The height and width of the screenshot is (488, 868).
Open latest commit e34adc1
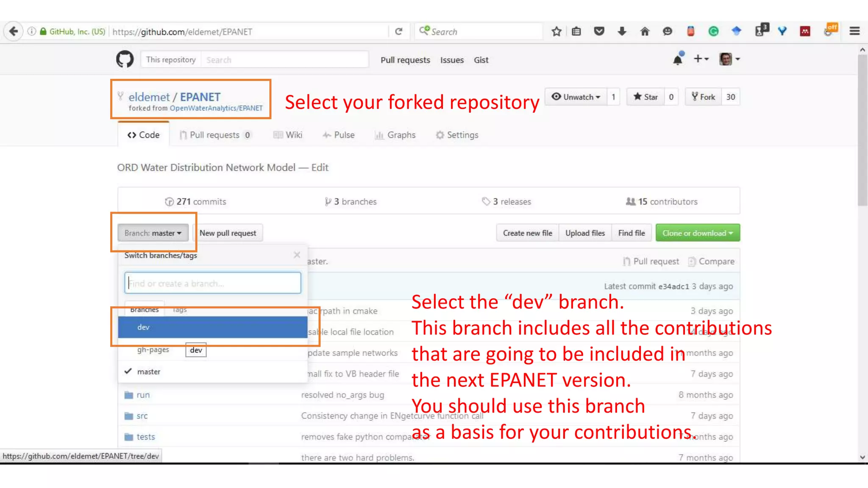point(673,286)
